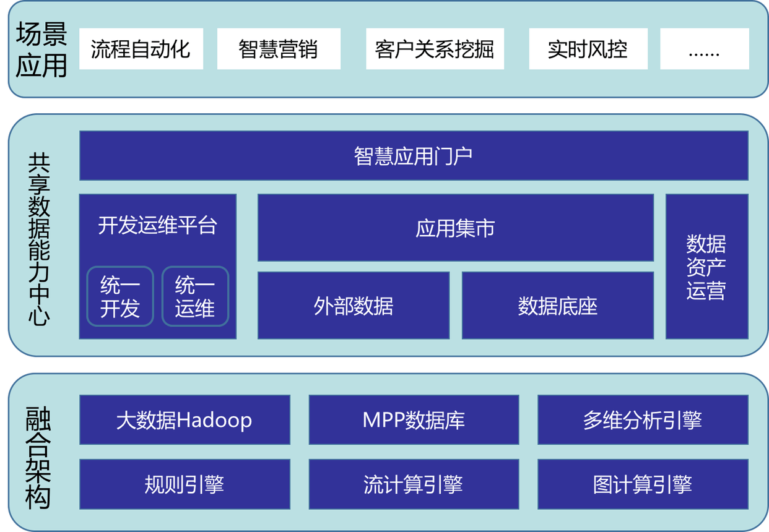The width and height of the screenshot is (769, 532).
Task: Open the 客户关系挖掘 box
Action: 435,49
